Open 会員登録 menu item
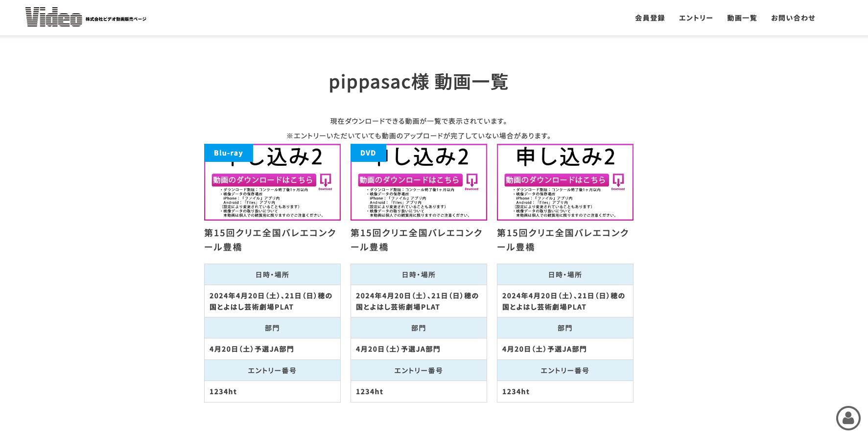Image resolution: width=868 pixels, height=448 pixels. pos(650,18)
